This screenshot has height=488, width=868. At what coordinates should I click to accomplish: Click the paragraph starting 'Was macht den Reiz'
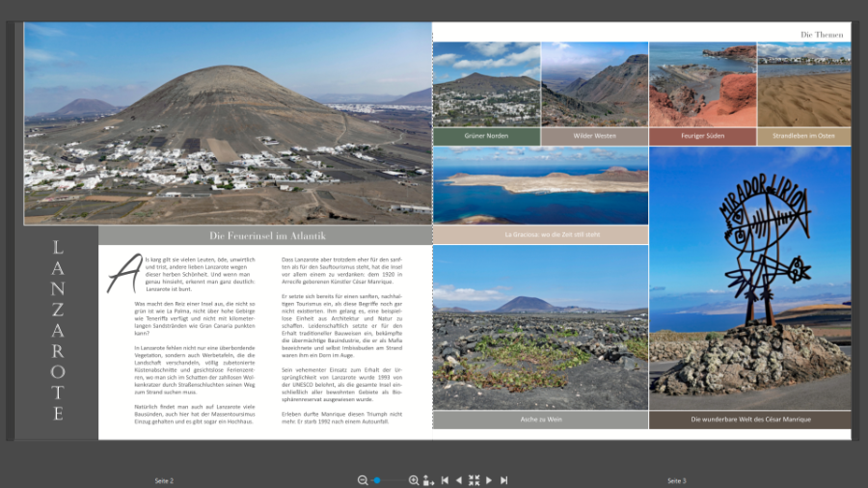tap(195, 318)
